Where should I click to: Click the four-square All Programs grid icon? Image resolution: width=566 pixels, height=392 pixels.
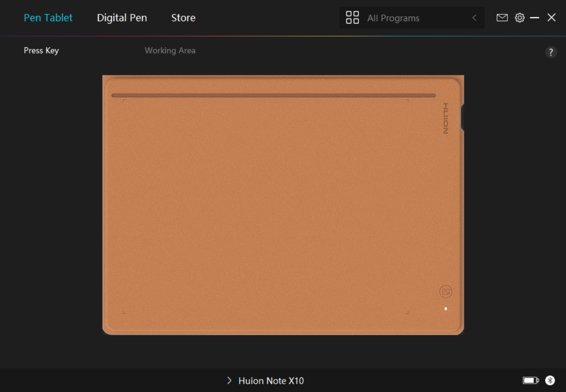coord(352,18)
